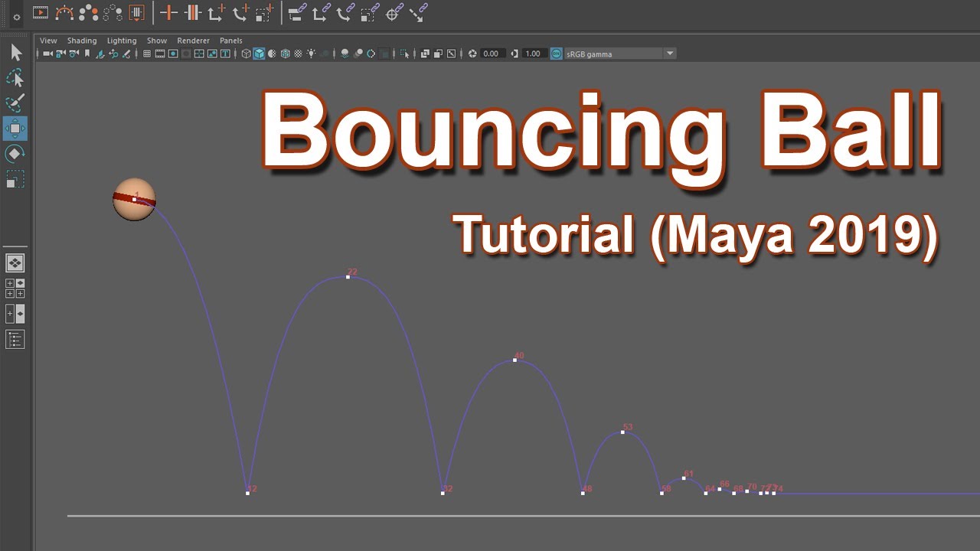The height and width of the screenshot is (551, 980).
Task: Switch to four view panel layout
Action: point(15,289)
